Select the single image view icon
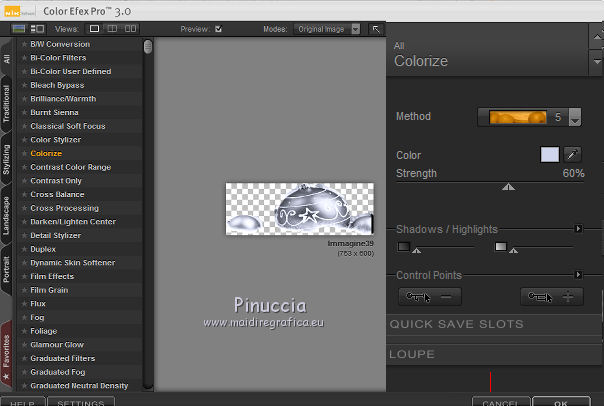 point(94,29)
